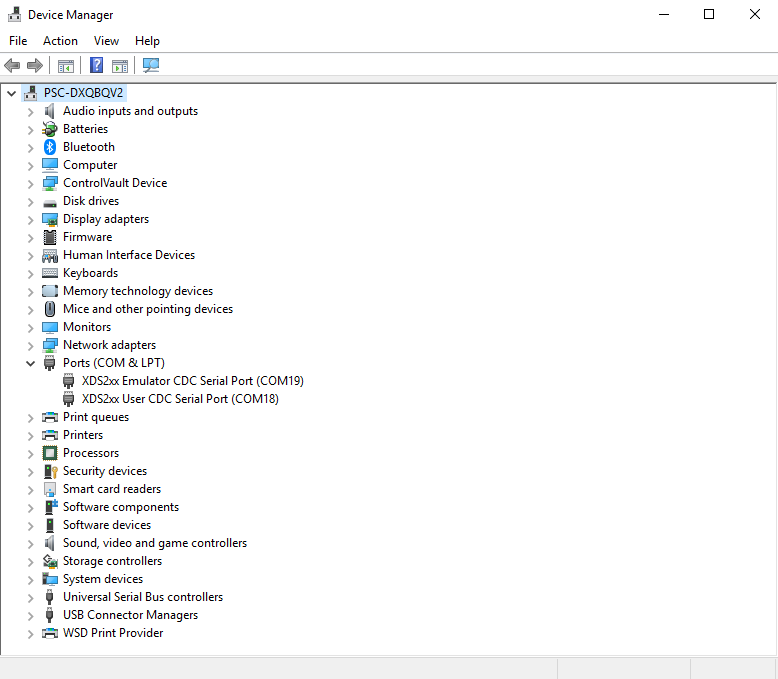Expand the Print queues node
Screen dimensions: 778x679
[30, 418]
